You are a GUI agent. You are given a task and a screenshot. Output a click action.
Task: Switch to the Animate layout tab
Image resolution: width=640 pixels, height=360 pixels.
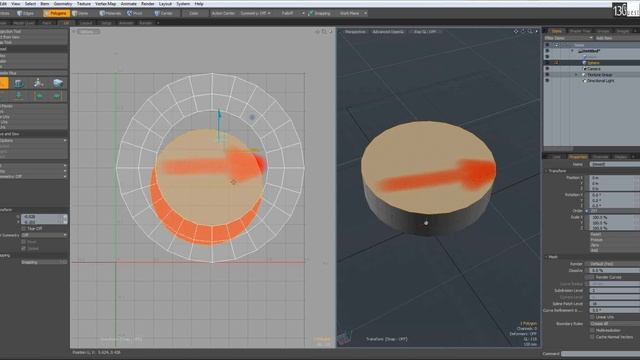[x=127, y=23]
